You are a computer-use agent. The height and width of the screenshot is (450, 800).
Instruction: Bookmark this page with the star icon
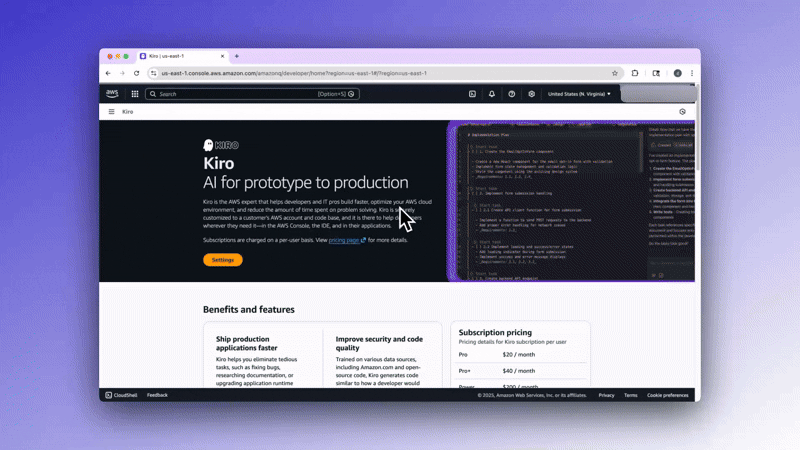(x=615, y=73)
